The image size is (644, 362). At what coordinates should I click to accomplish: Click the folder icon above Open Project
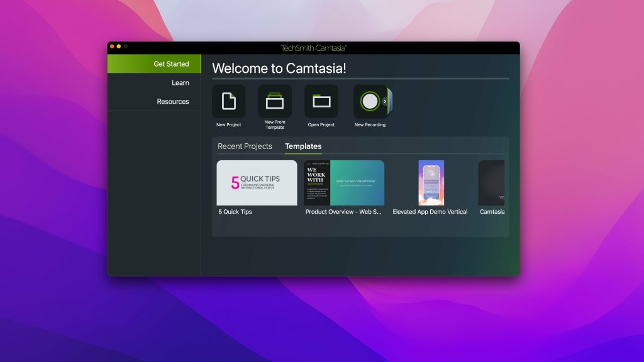pyautogui.click(x=321, y=101)
